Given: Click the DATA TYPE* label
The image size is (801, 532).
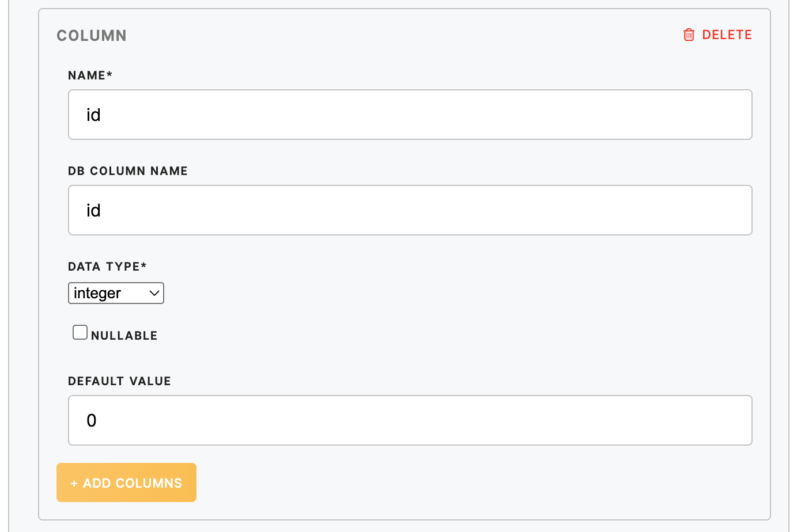Looking at the screenshot, I should point(107,267).
